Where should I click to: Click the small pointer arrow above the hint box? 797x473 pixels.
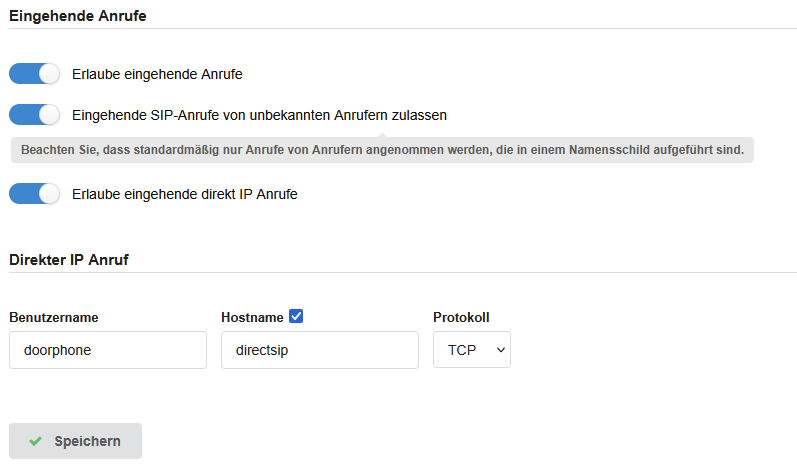(383, 135)
